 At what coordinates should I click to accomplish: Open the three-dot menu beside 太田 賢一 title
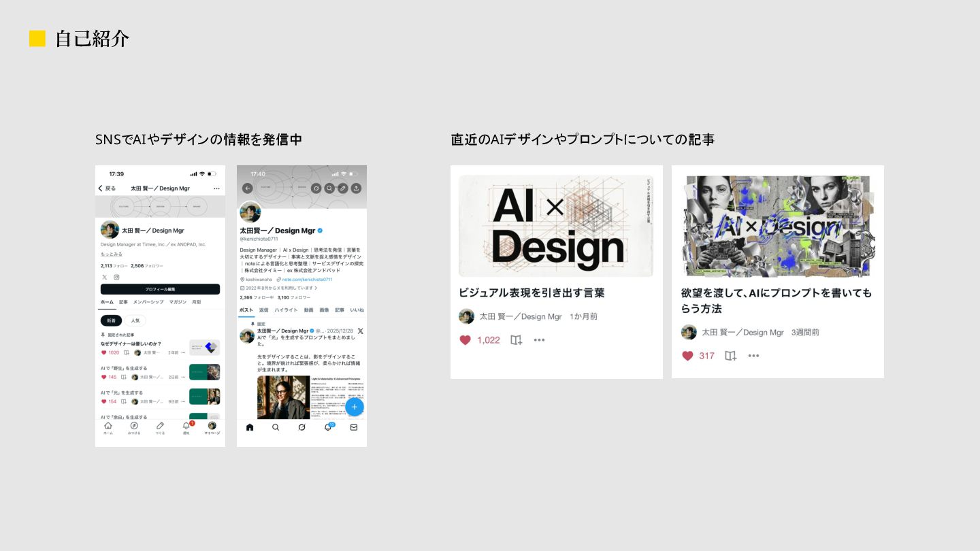pos(216,188)
